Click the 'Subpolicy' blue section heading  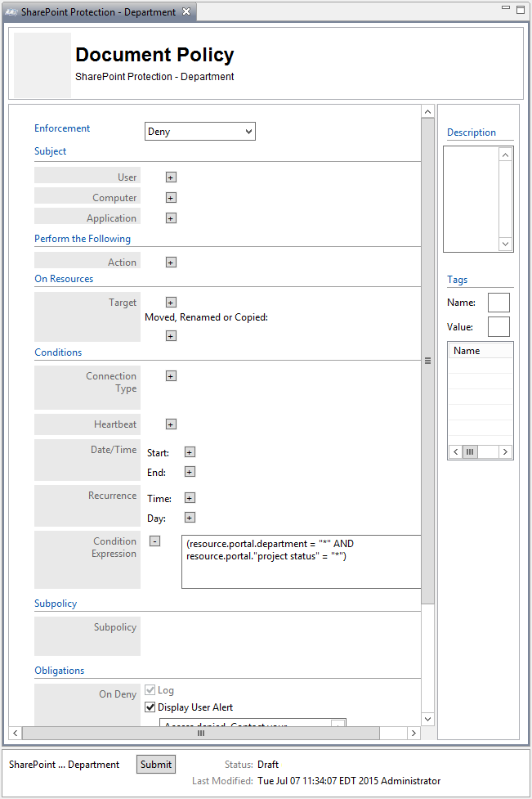[56, 604]
